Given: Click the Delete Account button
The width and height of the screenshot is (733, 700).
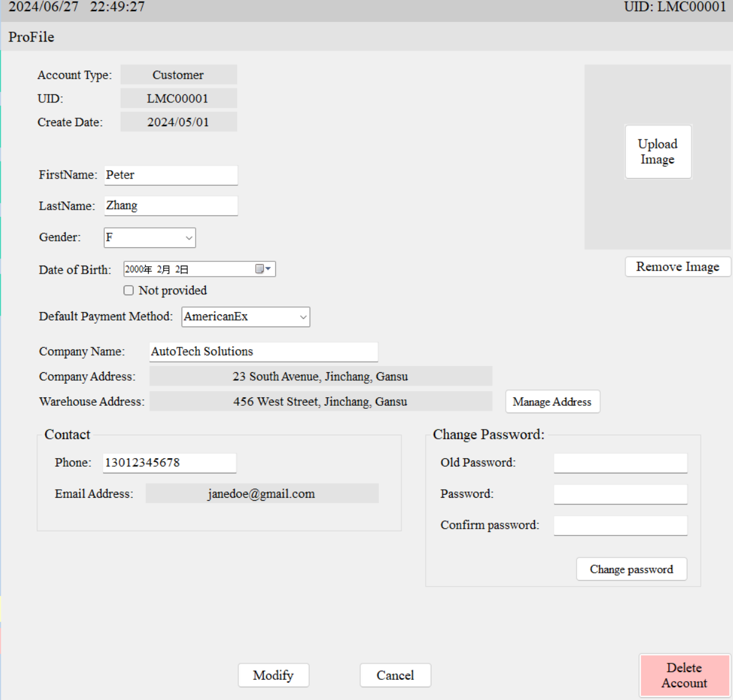Looking at the screenshot, I should 684,675.
